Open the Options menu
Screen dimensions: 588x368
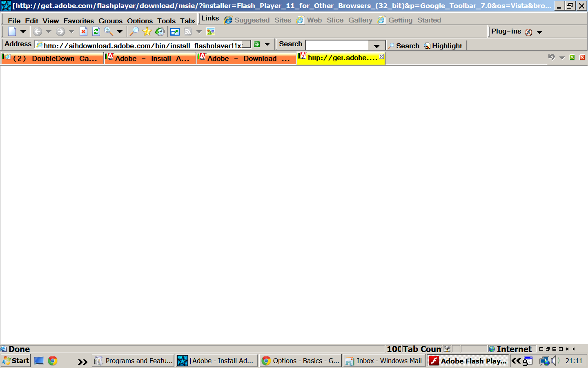pyautogui.click(x=140, y=20)
